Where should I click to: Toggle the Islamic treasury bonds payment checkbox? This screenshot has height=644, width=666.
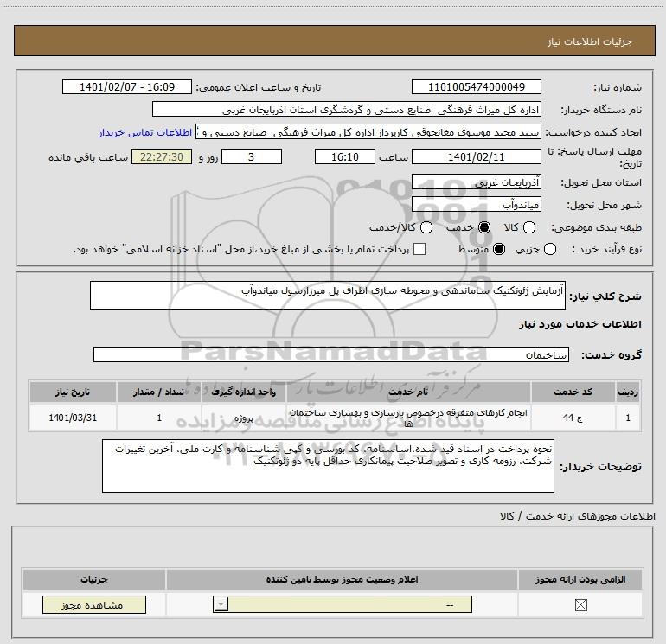[419, 249]
